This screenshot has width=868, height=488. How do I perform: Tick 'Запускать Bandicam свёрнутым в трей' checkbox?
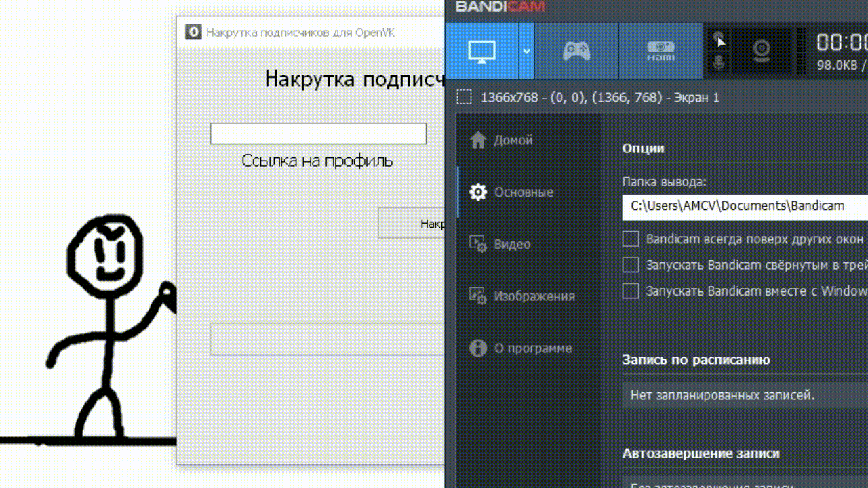(631, 264)
